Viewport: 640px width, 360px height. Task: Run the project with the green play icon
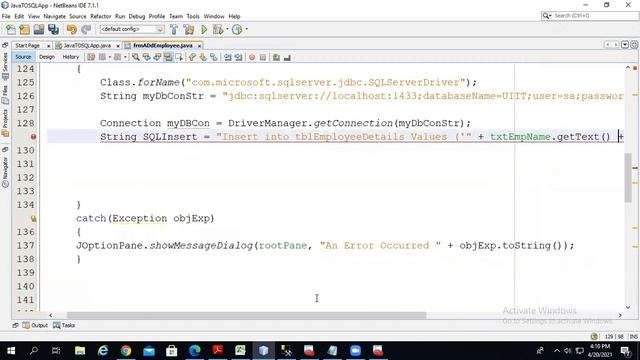[204, 29]
